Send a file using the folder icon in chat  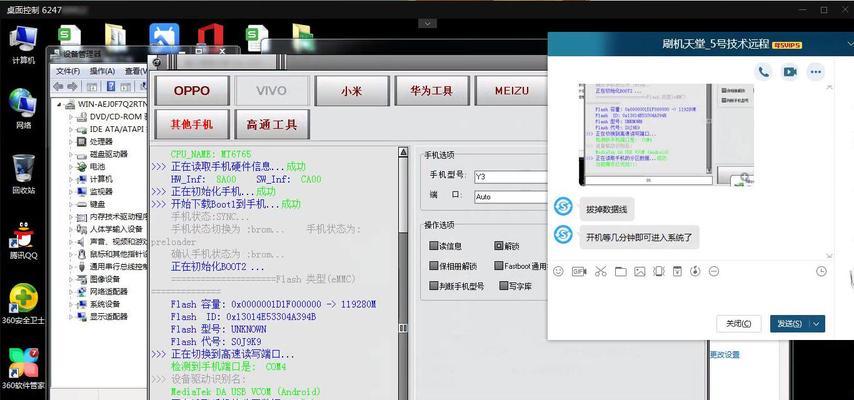[x=620, y=271]
